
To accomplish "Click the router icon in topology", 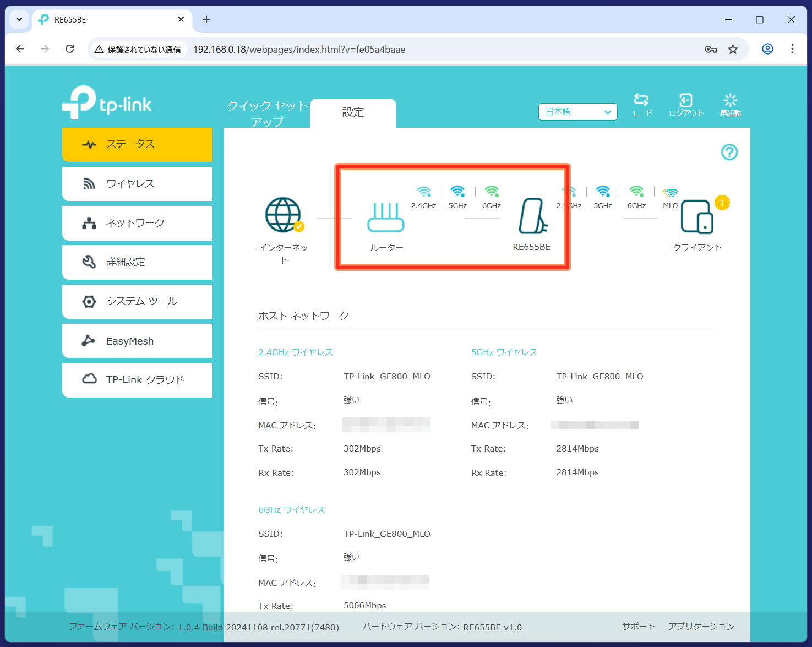I will tap(386, 217).
